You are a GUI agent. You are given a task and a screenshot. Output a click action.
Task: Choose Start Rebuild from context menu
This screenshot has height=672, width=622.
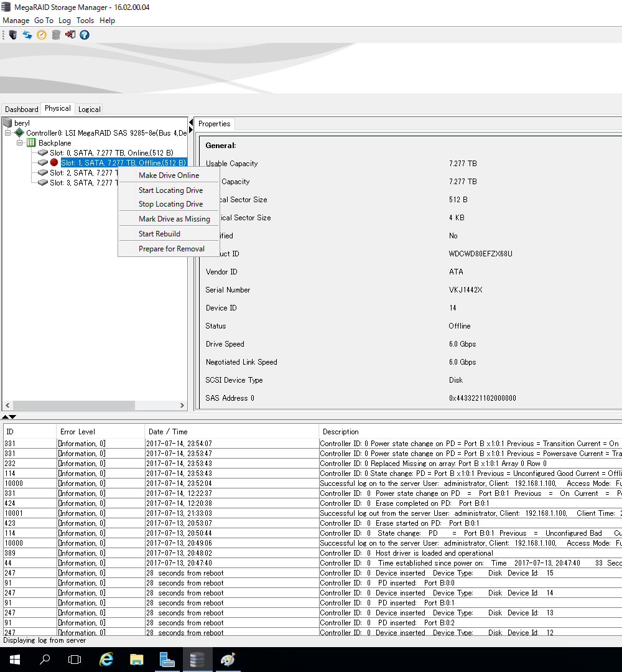coord(159,233)
